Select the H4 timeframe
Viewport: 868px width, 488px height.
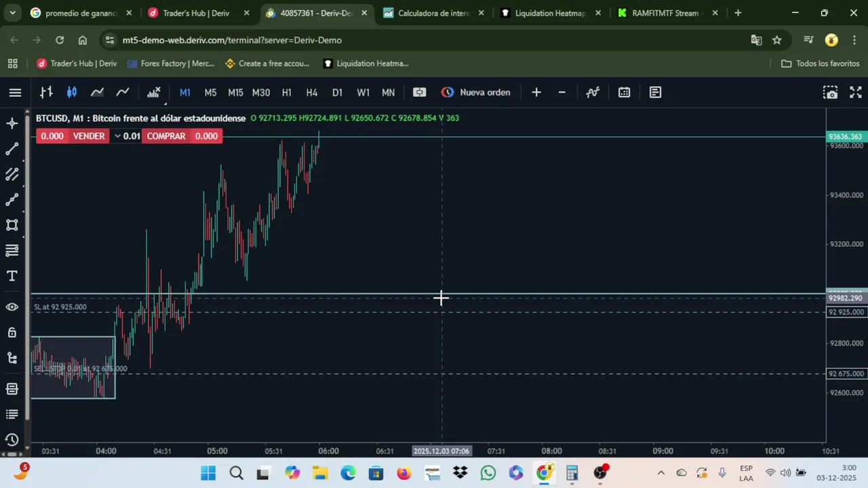[x=312, y=92]
